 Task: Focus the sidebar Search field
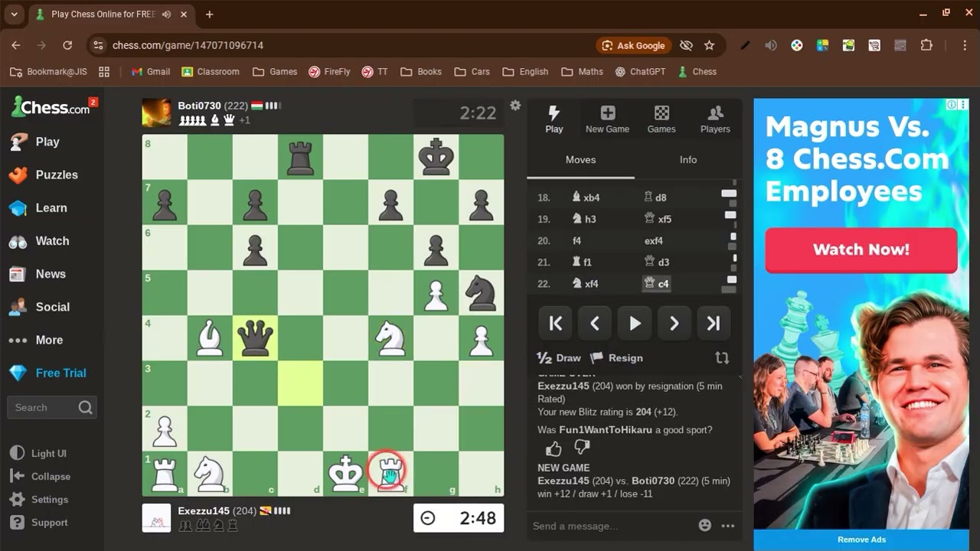click(52, 407)
